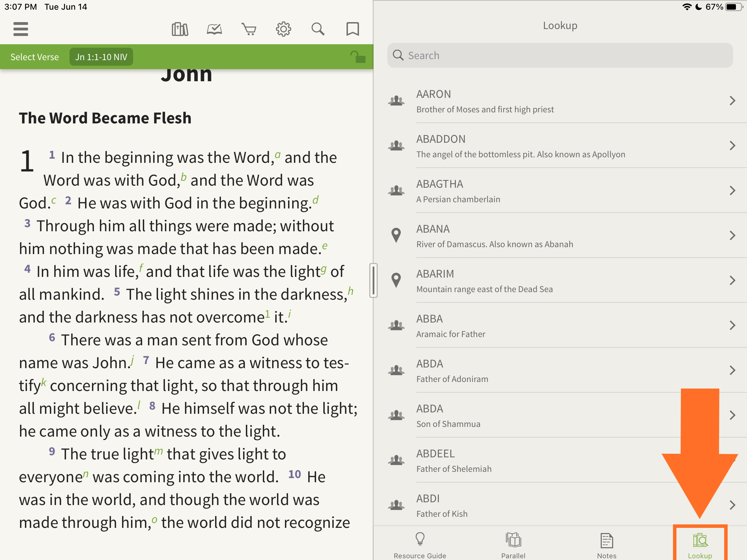
Task: Open the bookmark icon
Action: click(353, 29)
